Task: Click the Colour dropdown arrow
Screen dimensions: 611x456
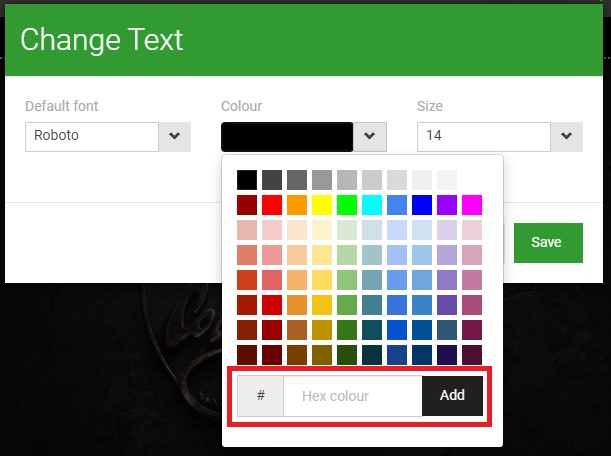Action: point(369,136)
